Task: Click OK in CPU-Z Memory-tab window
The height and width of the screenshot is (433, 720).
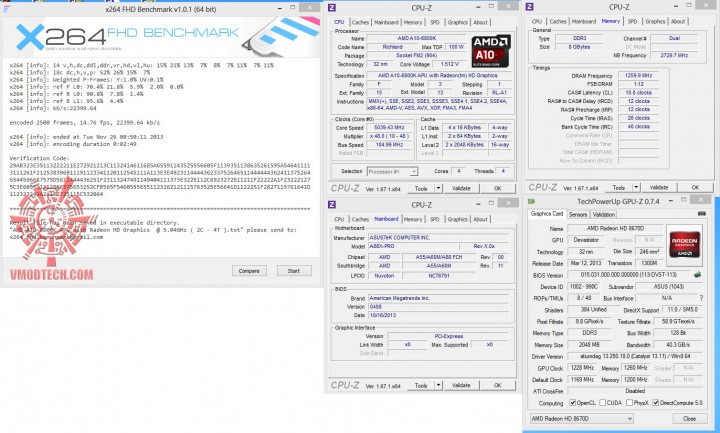Action: tap(695, 187)
